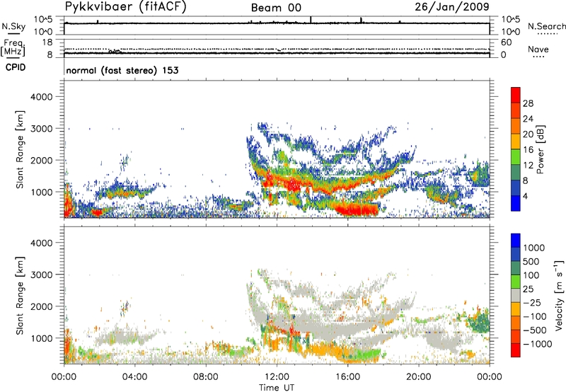Click the Power [dB] colorbar title
Image resolution: width=566 pixels, height=392 pixels.
pyautogui.click(x=541, y=149)
